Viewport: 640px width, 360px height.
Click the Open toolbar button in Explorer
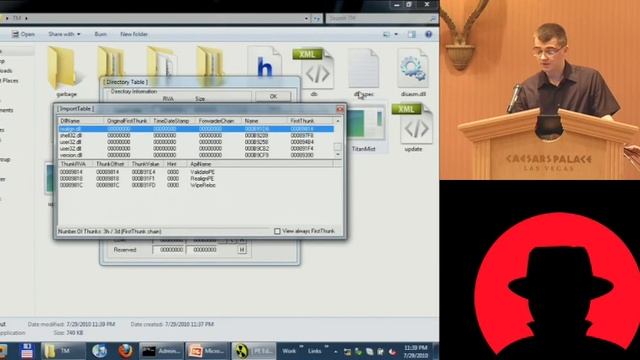23,34
